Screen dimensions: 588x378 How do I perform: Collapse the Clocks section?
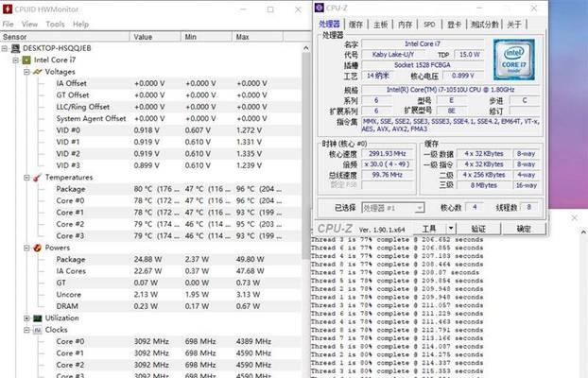pyautogui.click(x=26, y=330)
